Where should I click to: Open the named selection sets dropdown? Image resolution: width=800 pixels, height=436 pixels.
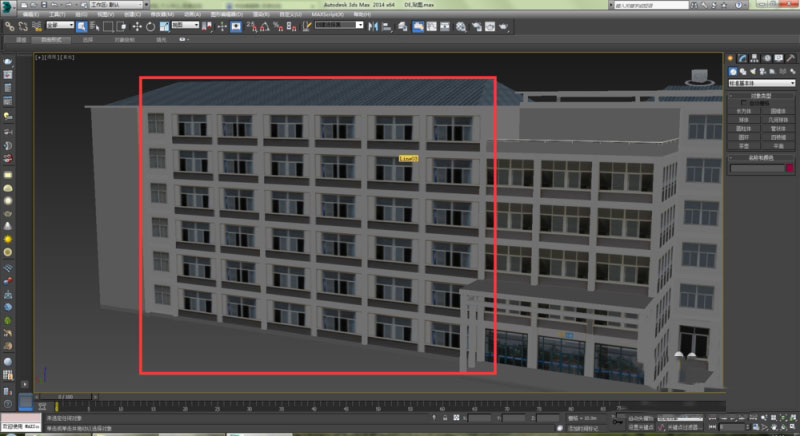pyautogui.click(x=339, y=25)
